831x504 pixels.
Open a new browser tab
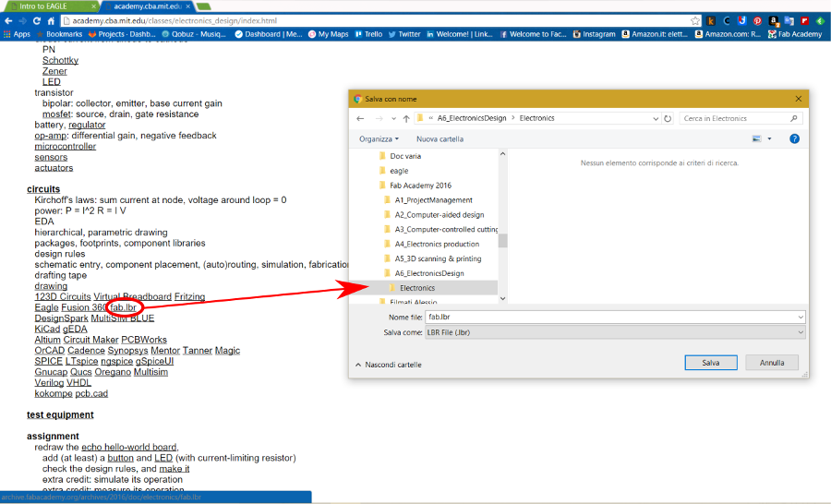[203, 6]
